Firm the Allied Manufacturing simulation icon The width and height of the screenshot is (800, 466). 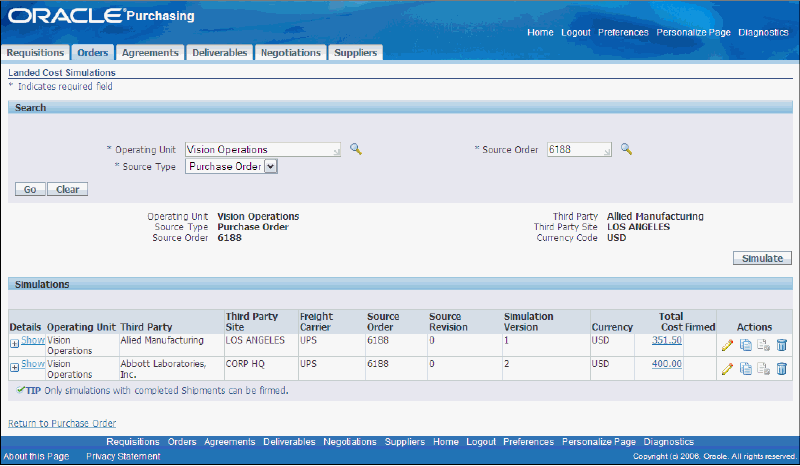pyautogui.click(x=763, y=346)
